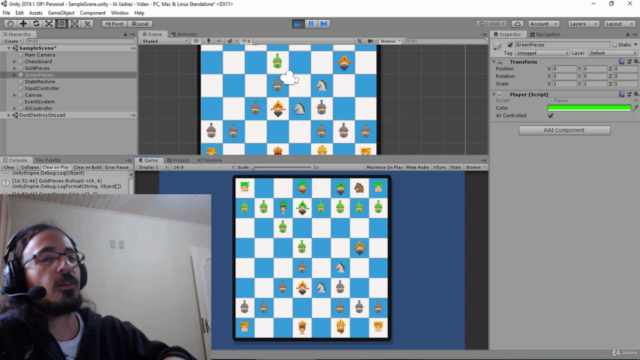Select the Move tool
The image size is (640, 360).
coord(23,24)
